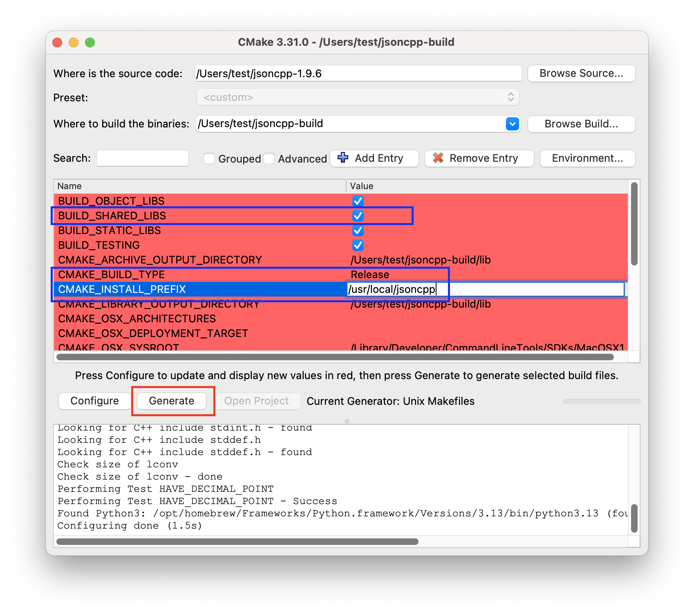Click Browse Source to pick source folder
This screenshot has width=694, height=616.
(x=581, y=74)
